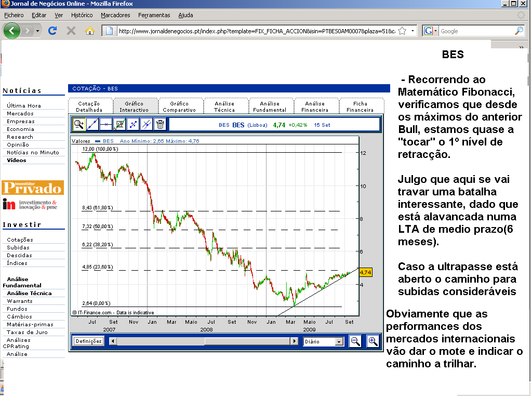
Task: Open the back/forward history dropdown arrow
Action: coord(37,31)
